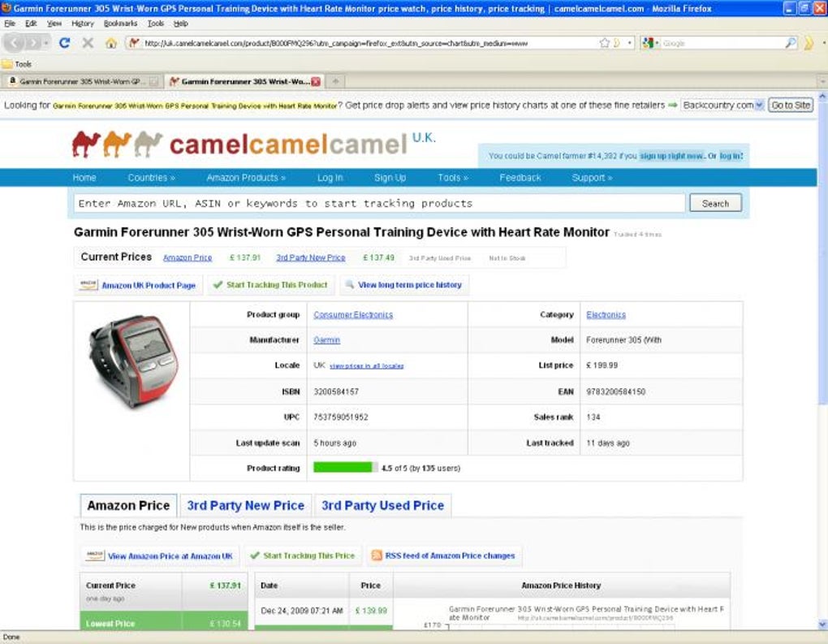Image resolution: width=828 pixels, height=644 pixels.
Task: Click the page vertical scrollbar
Action: pyautogui.click(x=822, y=253)
